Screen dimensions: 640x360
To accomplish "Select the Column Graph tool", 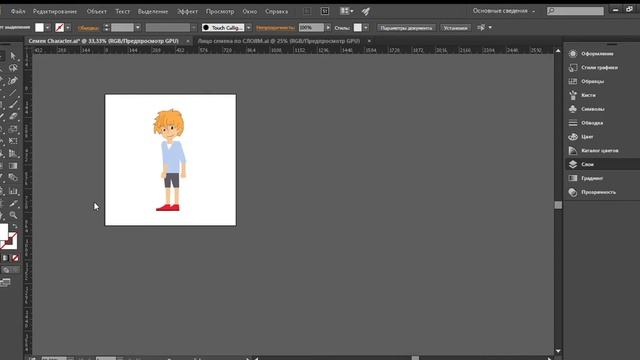I will pyautogui.click(x=13, y=191).
